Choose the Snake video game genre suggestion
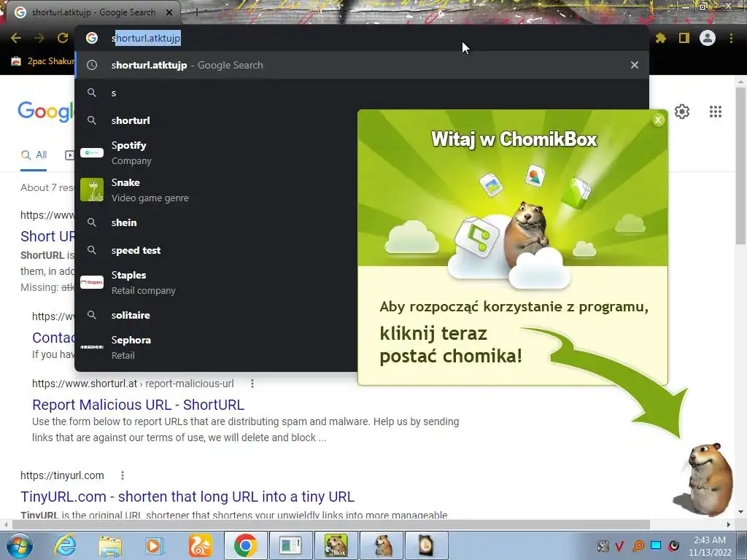Image resolution: width=747 pixels, height=560 pixels. click(215, 190)
